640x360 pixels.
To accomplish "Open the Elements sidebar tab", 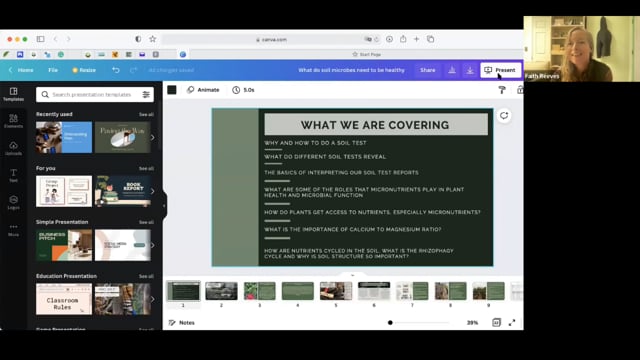I will (x=13, y=121).
